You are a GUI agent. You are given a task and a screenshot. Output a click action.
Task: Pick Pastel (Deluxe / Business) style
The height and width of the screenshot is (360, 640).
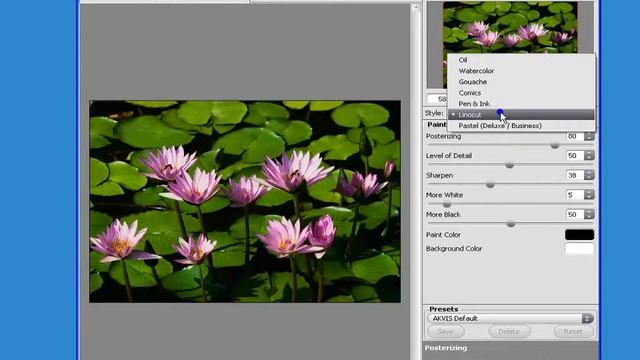click(500, 126)
